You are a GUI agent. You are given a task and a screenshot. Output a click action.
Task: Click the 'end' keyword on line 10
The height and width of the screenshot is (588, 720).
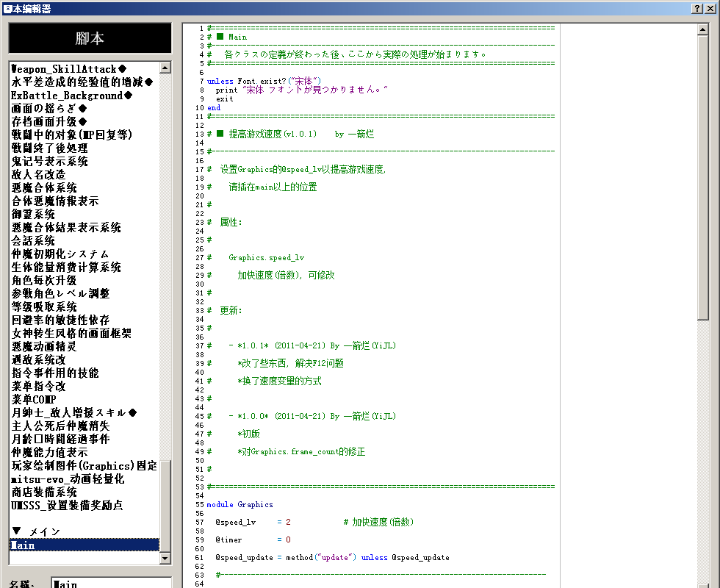pyautogui.click(x=214, y=108)
